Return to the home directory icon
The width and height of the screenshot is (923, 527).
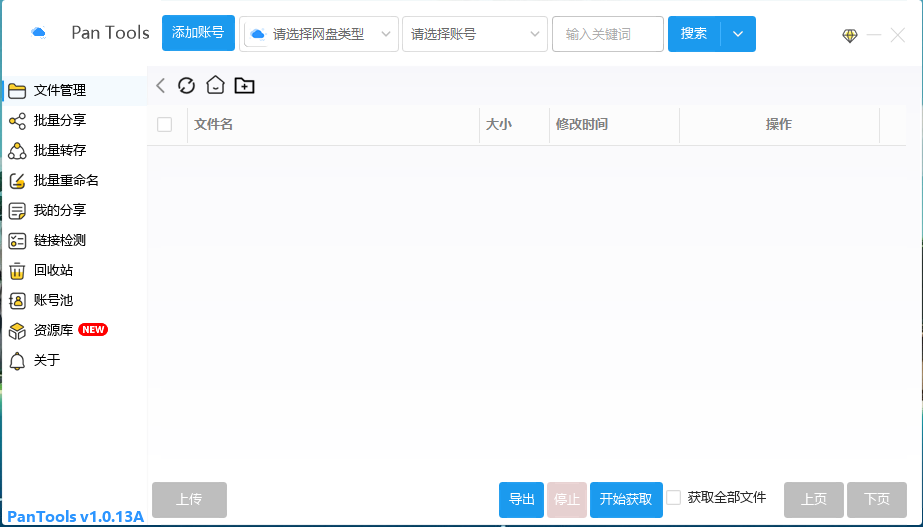[x=215, y=85]
